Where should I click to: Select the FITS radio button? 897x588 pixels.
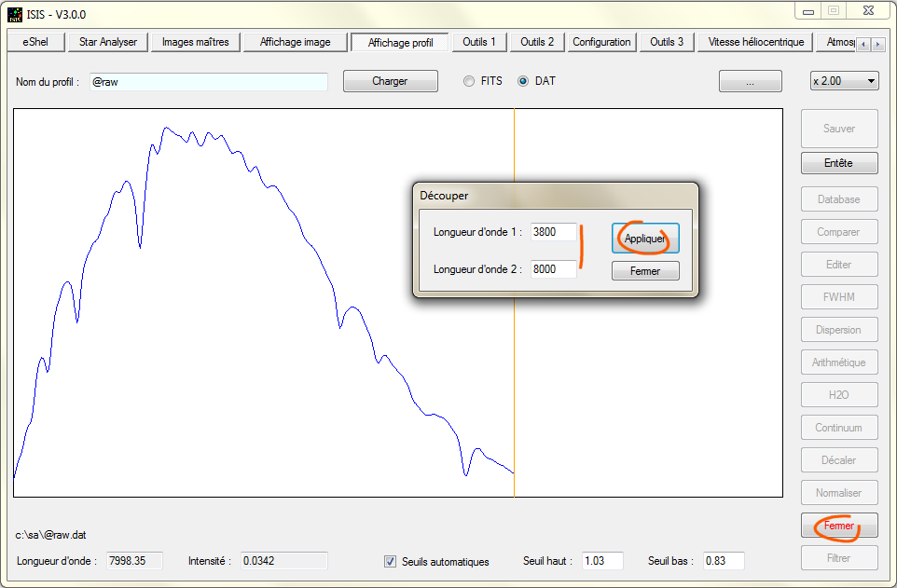(x=469, y=81)
